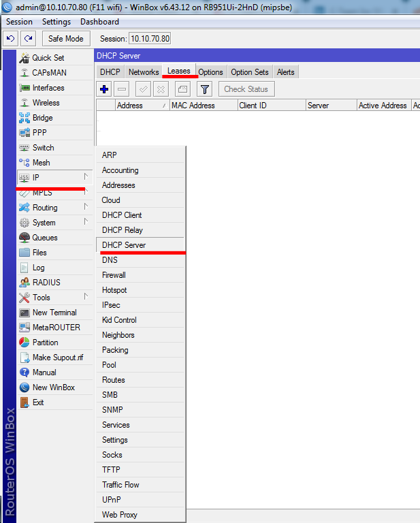Remove lease using minus icon
The width and height of the screenshot is (420, 523).
[x=122, y=89]
